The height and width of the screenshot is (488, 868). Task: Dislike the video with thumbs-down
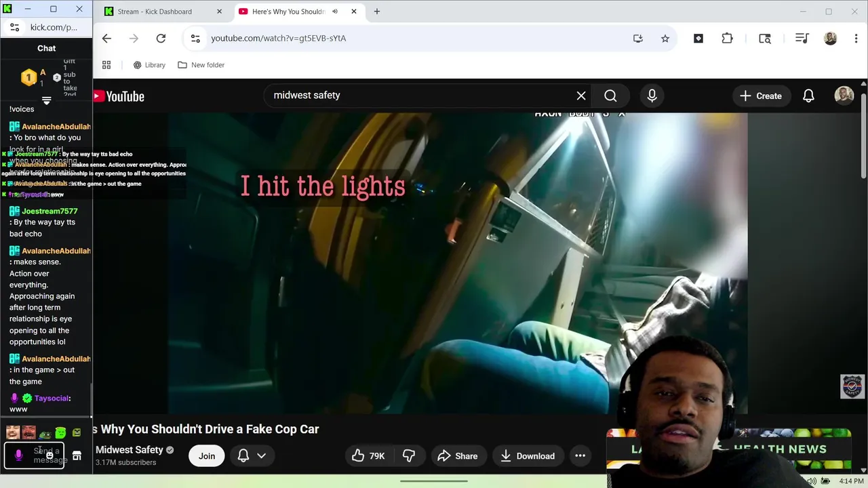(x=409, y=456)
